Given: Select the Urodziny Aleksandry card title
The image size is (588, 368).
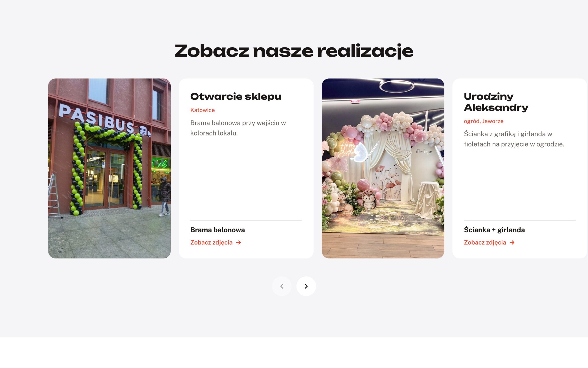Looking at the screenshot, I should tap(496, 102).
